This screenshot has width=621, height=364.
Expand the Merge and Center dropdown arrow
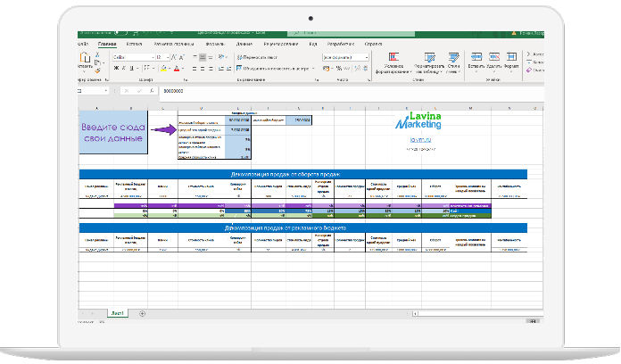point(313,69)
